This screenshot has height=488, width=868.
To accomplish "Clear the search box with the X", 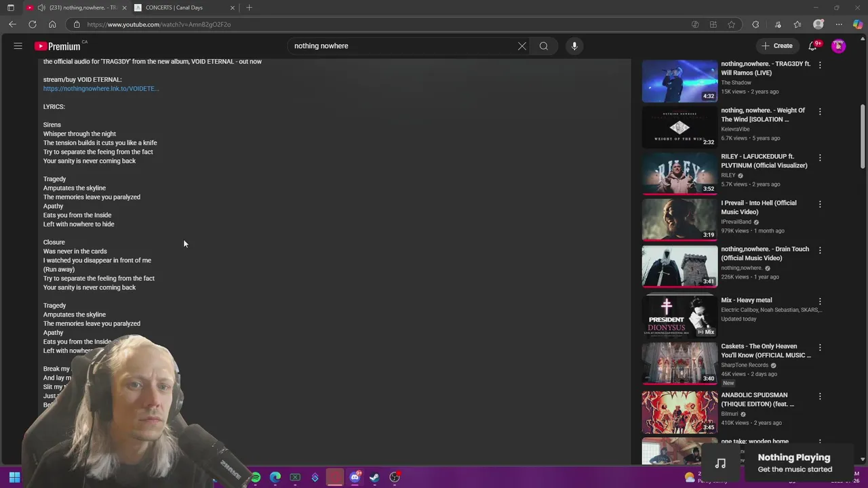I will pyautogui.click(x=522, y=46).
